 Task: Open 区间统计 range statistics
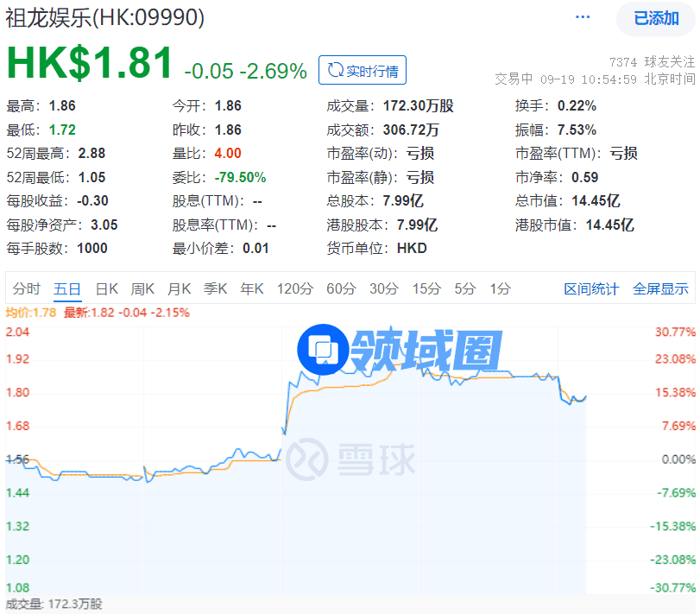tap(591, 289)
